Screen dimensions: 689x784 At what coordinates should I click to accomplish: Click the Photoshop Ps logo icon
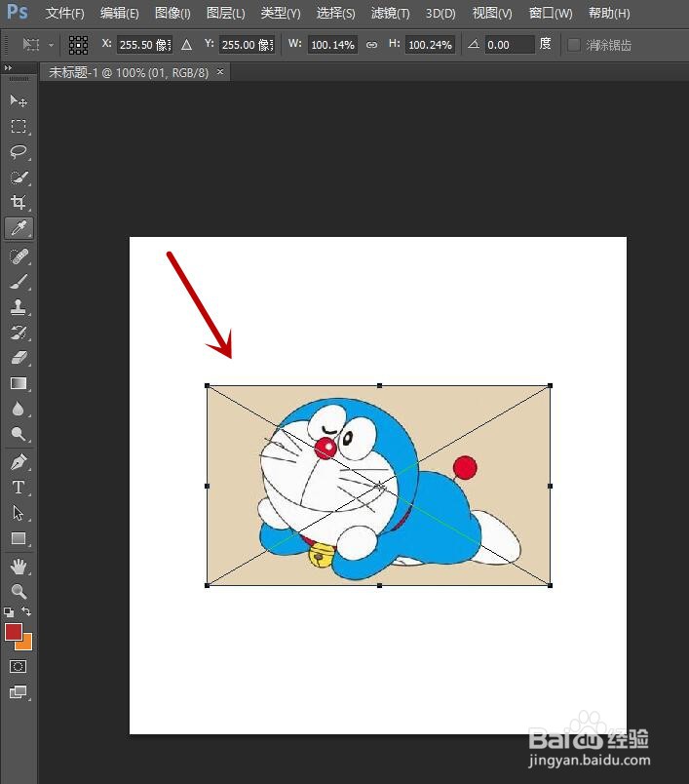pyautogui.click(x=18, y=12)
